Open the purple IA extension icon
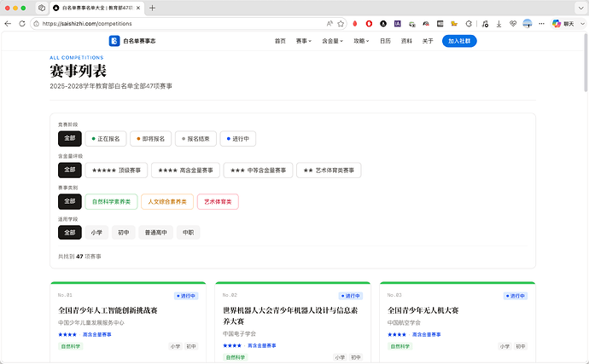The image size is (589, 364). (398, 24)
